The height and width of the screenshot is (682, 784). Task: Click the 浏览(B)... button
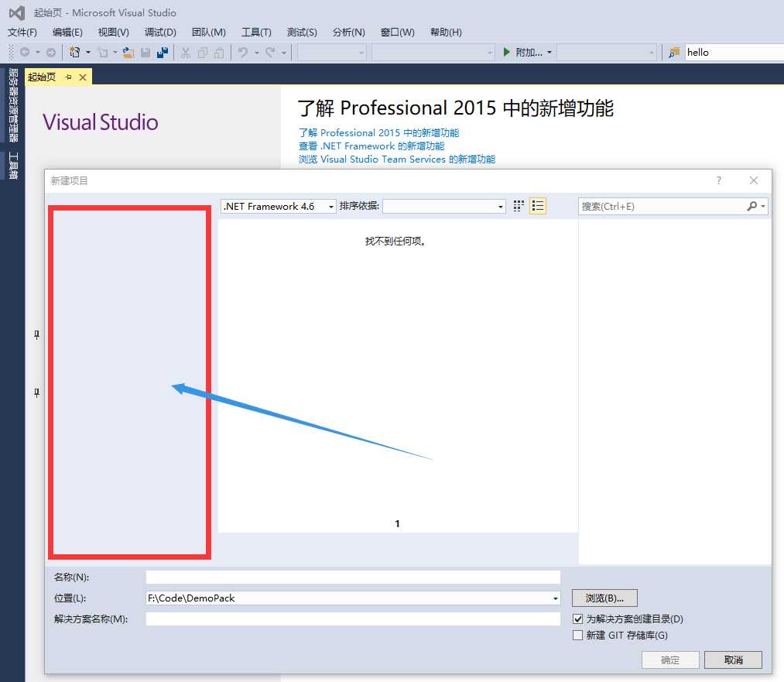[x=604, y=598]
